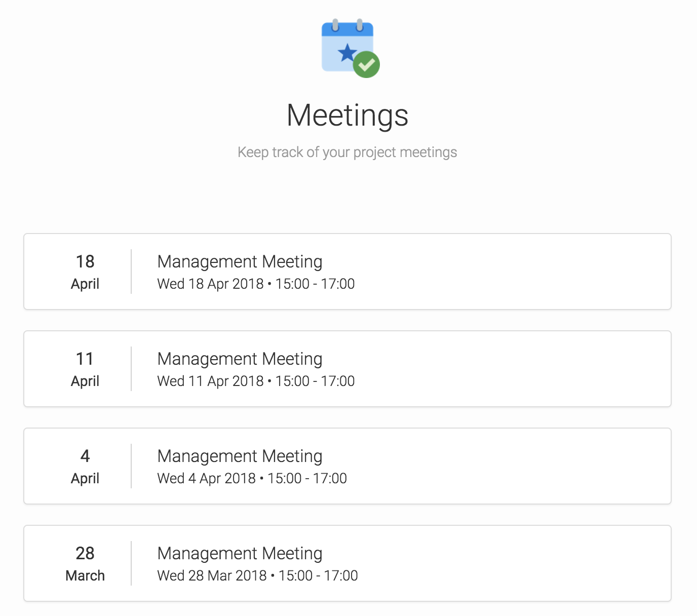This screenshot has height=616, width=697.
Task: Click the '18' date number
Action: 85,261
